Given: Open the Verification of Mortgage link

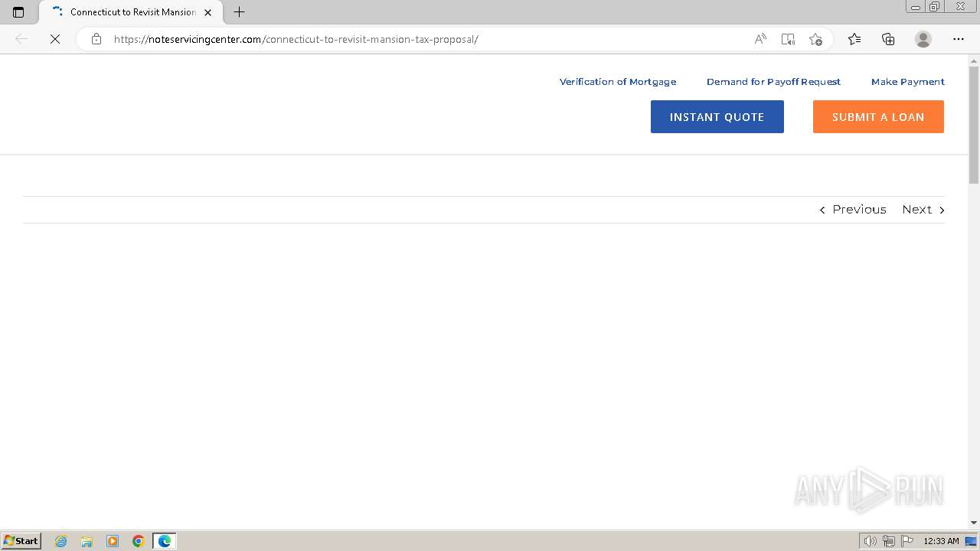Looking at the screenshot, I should tap(618, 82).
